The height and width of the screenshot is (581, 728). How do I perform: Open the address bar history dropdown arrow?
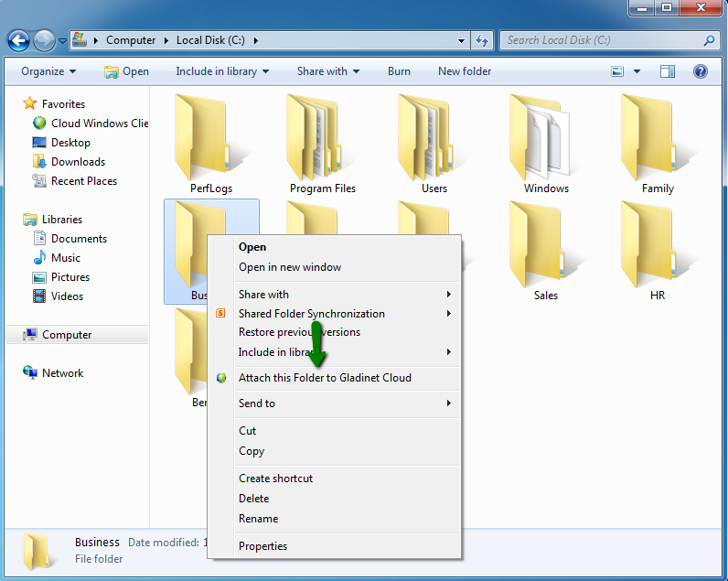pyautogui.click(x=461, y=41)
